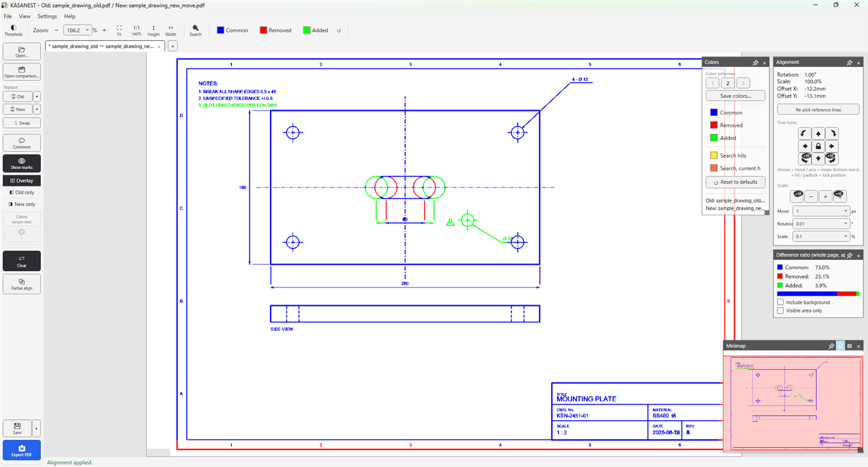This screenshot has width=868, height=467.
Task: Nudge alignment up with the up arrow
Action: [x=818, y=133]
